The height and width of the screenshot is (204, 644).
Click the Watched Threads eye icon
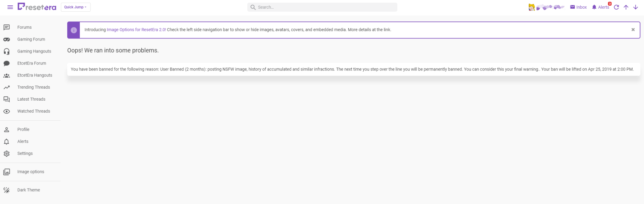coord(7,111)
